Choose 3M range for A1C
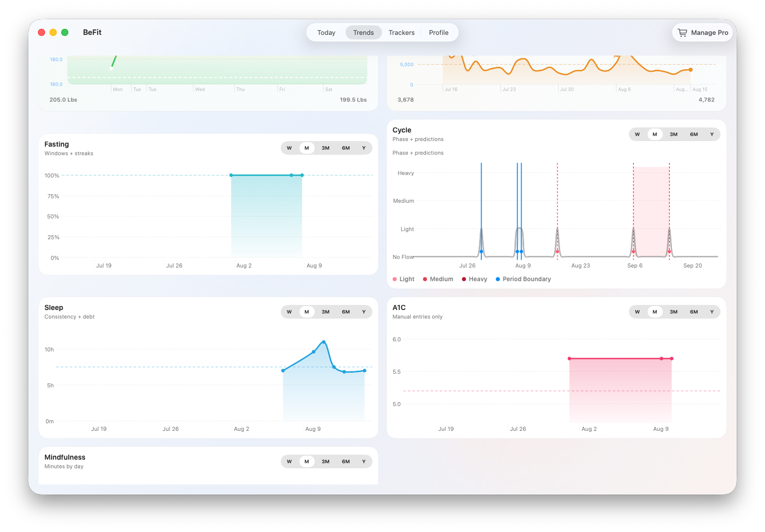Image resolution: width=765 pixels, height=532 pixels. (673, 312)
